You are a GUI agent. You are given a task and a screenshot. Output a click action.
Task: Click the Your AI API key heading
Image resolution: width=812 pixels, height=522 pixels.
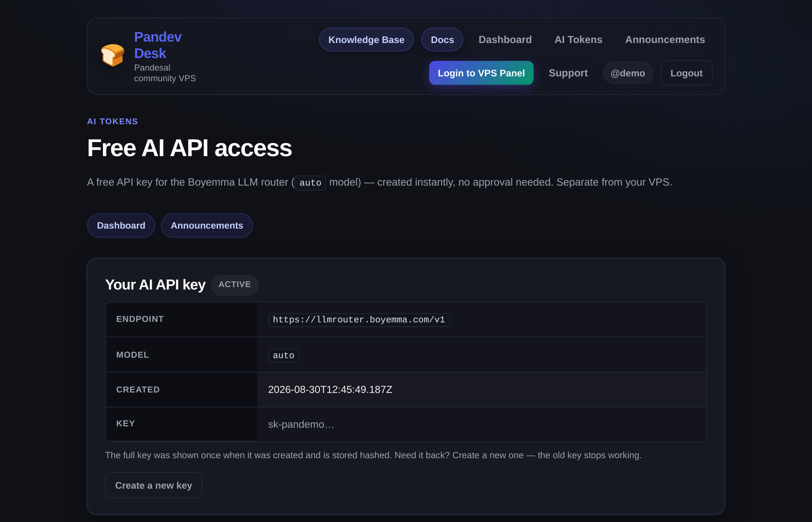[x=156, y=285]
